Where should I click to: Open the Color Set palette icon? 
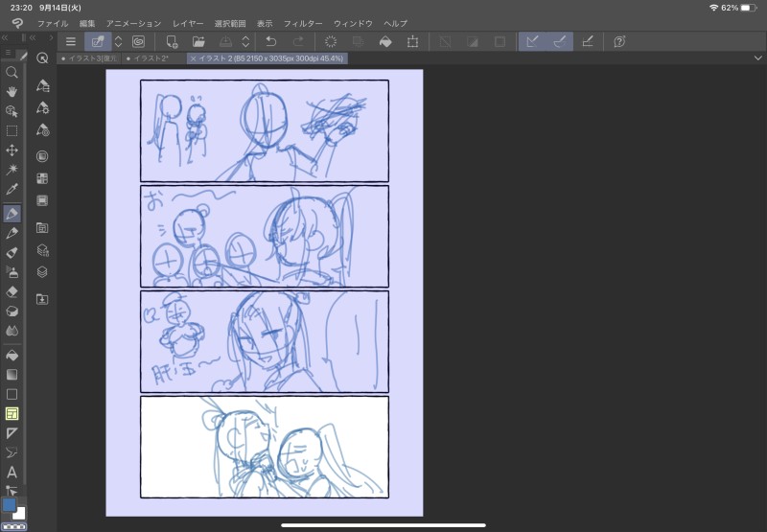click(x=42, y=178)
